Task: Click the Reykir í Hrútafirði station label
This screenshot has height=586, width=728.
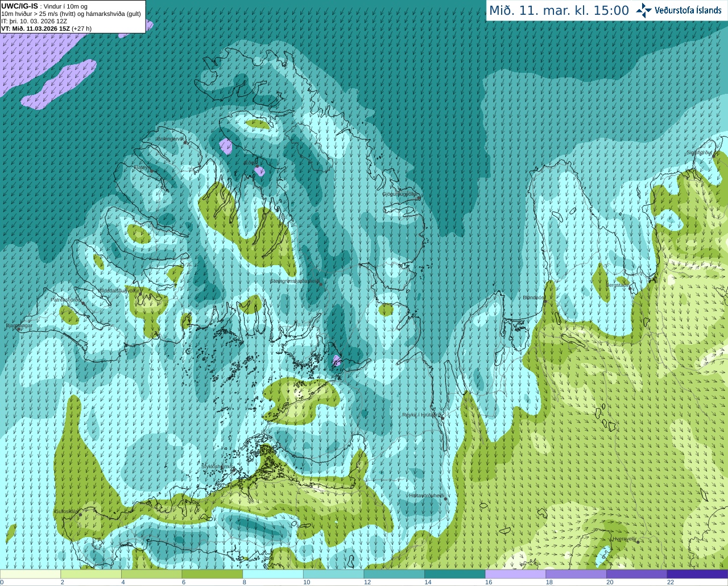Action: (x=421, y=415)
